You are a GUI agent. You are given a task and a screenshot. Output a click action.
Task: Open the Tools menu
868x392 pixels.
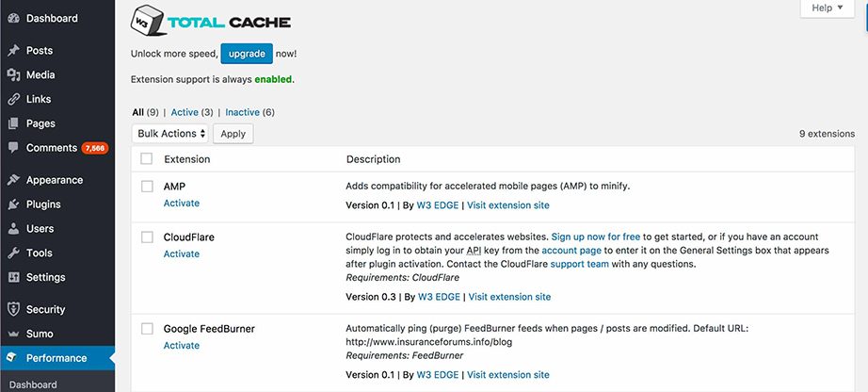point(40,253)
